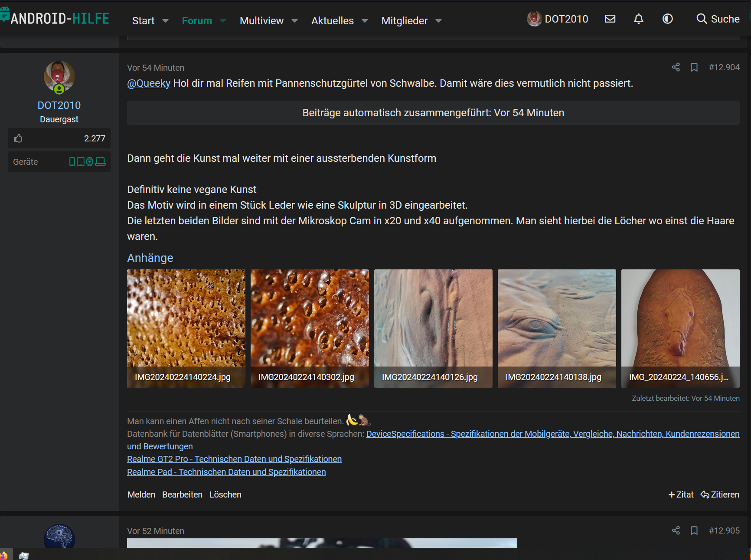Viewport: 751px width, 560px height.
Task: Open the Geräte device icons
Action: point(87,162)
